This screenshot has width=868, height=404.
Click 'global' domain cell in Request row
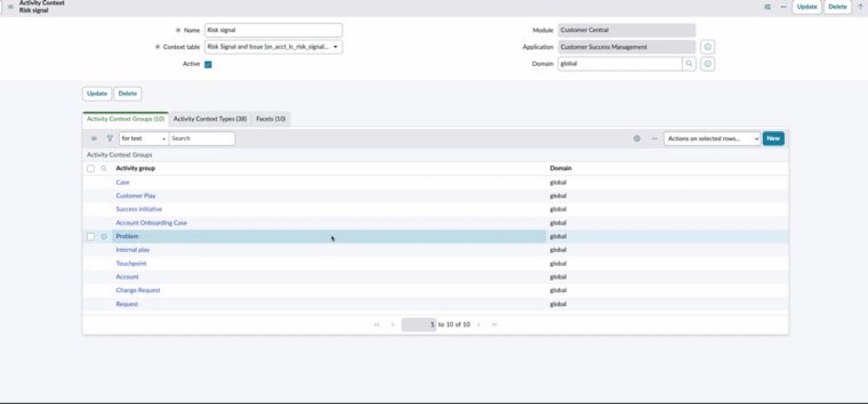point(558,304)
